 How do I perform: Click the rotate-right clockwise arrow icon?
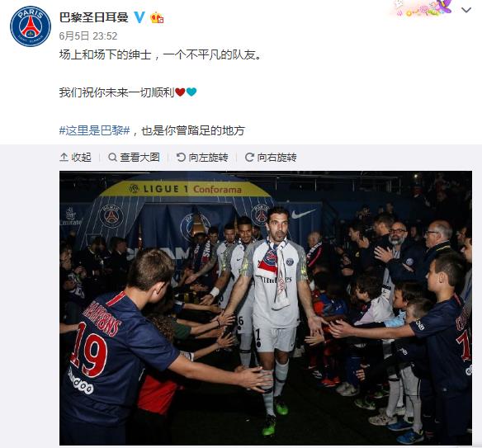click(249, 158)
